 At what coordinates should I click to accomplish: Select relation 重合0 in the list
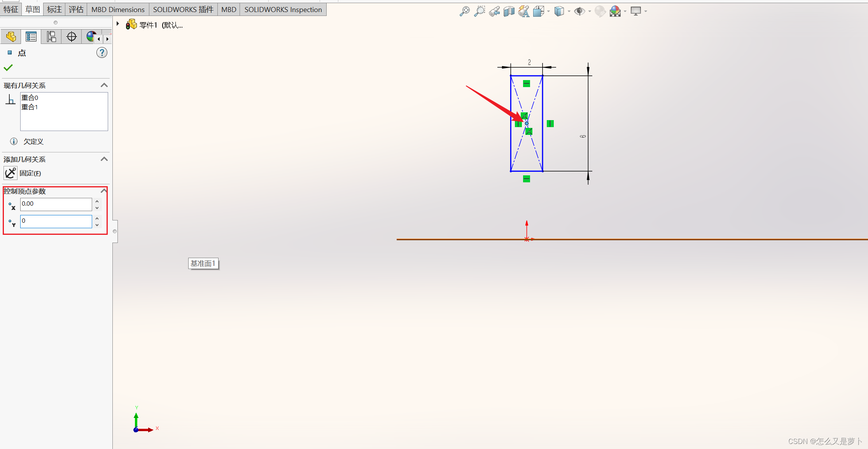(x=30, y=98)
